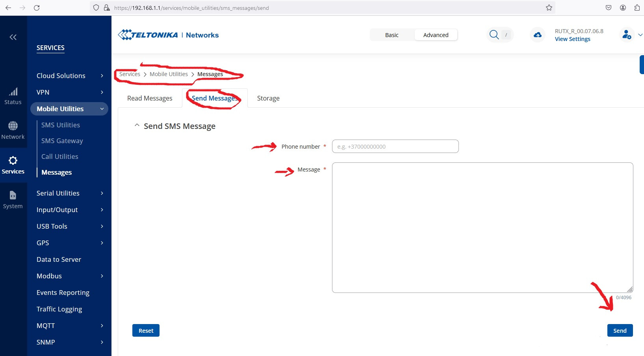Click the Reset button

(x=146, y=330)
